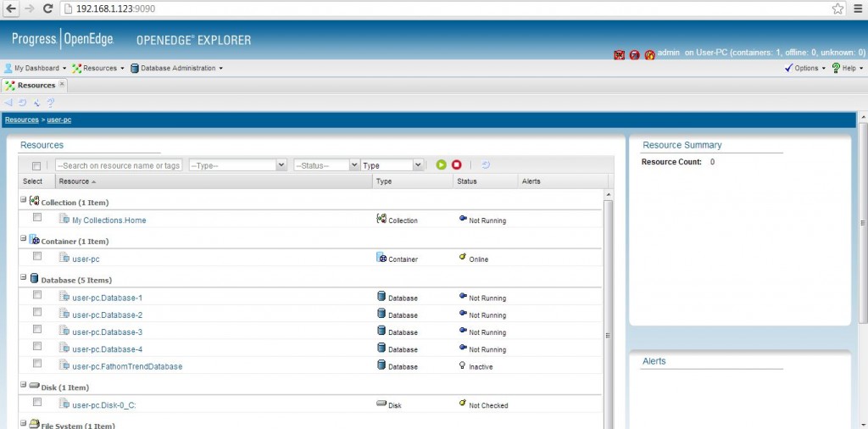Screen dimensions: 868x429
Task: Click the details icon beside user-pc.Database-1
Action: [x=64, y=297]
